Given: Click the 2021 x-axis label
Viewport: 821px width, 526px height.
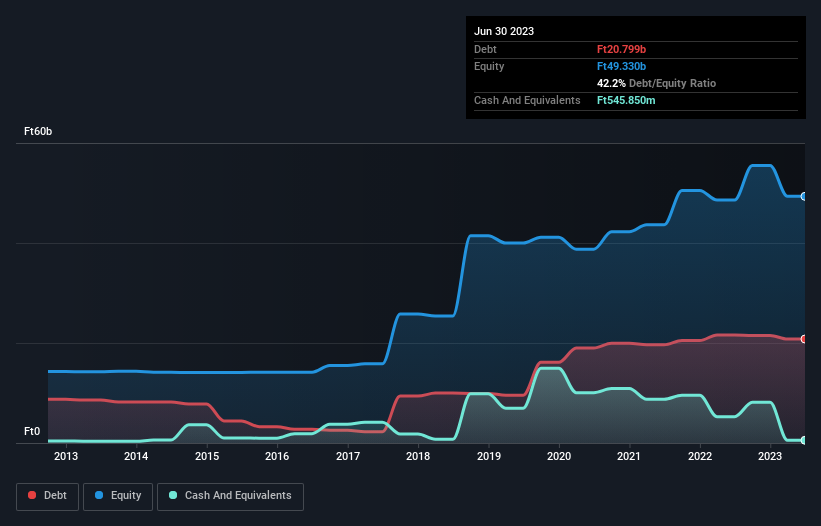Looking at the screenshot, I should click(629, 456).
